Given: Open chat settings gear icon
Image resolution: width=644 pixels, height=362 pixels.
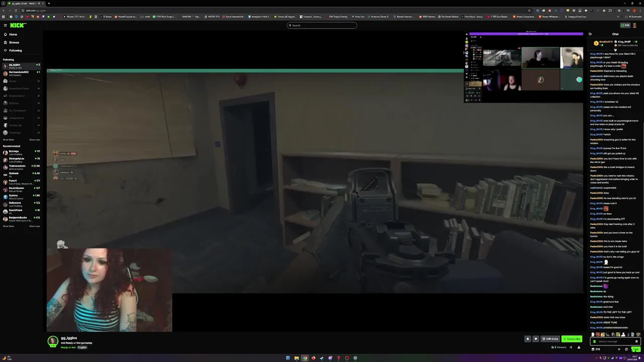Looking at the screenshot, I should pyautogui.click(x=626, y=349).
